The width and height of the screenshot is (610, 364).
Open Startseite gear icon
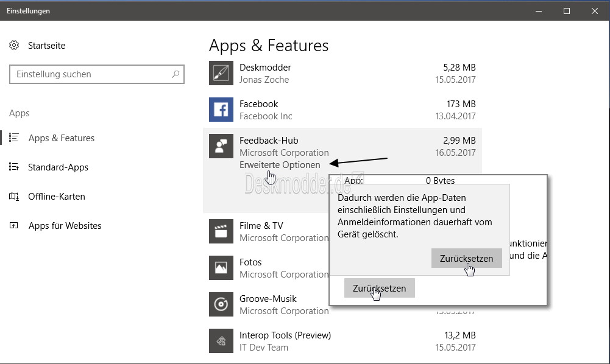(x=14, y=46)
